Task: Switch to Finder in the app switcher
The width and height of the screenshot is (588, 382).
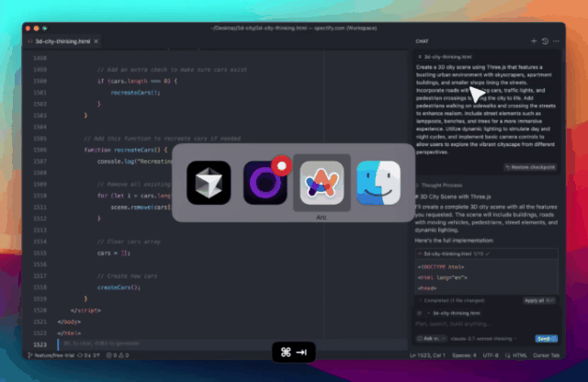Action: click(379, 183)
